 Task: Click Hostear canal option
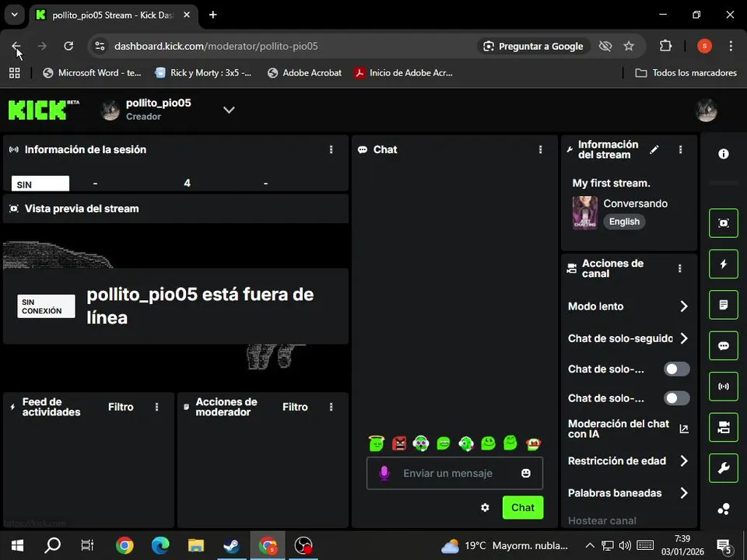(x=602, y=520)
